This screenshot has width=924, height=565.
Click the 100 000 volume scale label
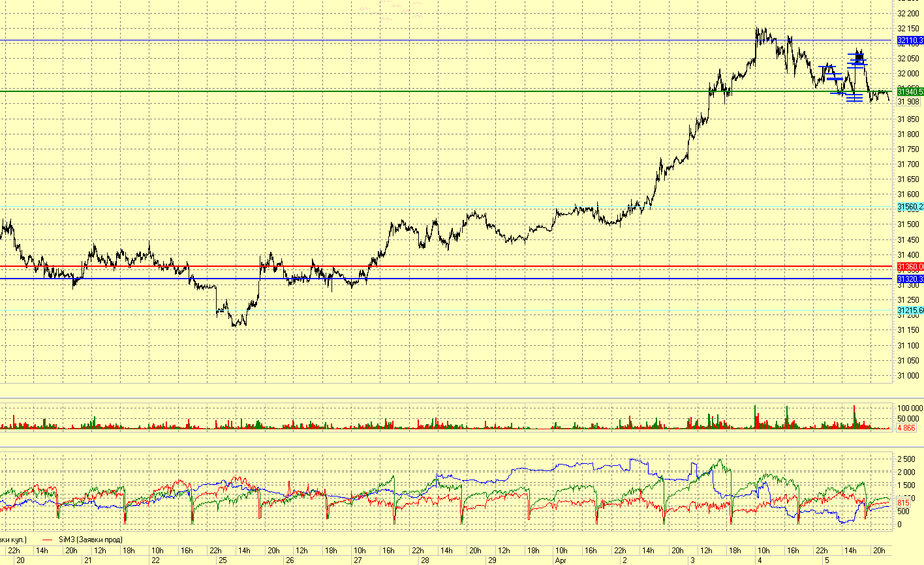click(x=908, y=408)
